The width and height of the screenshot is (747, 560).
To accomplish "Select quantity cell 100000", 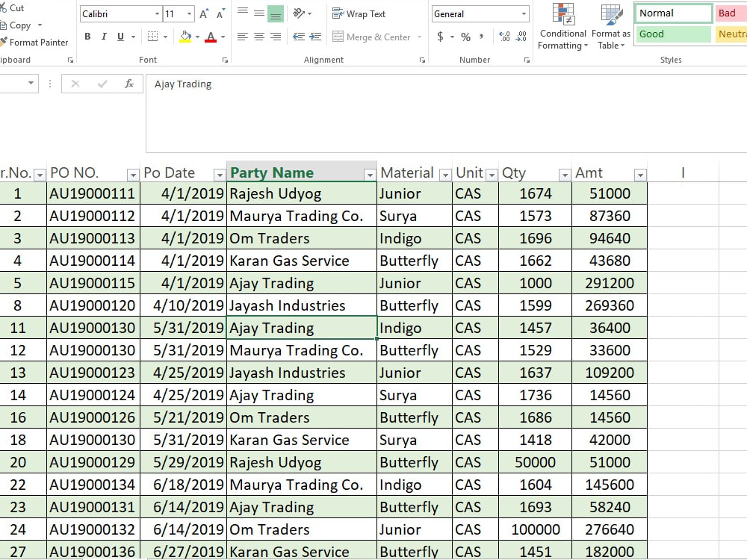I will coord(535,529).
